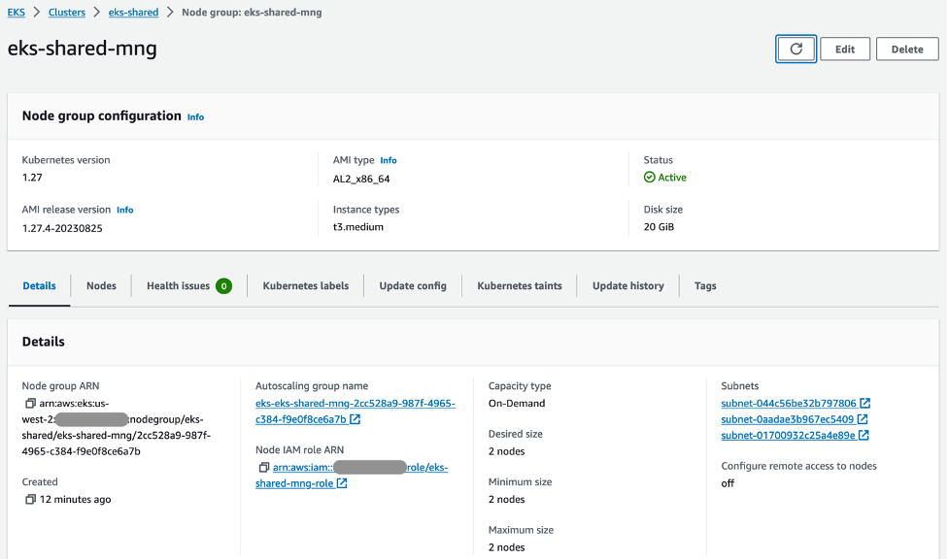This screenshot has width=949, height=560.
Task: Edit the eks-shared-mng node group
Action: [x=844, y=48]
